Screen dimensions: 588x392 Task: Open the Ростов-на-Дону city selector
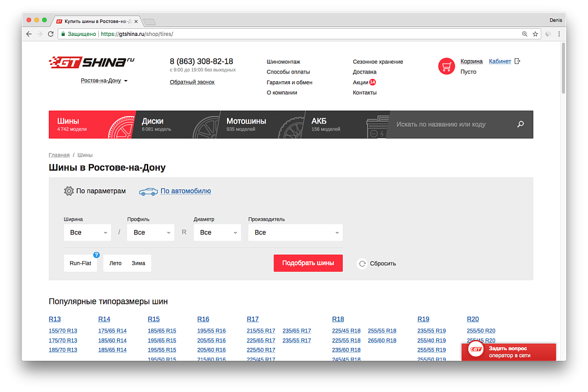104,81
